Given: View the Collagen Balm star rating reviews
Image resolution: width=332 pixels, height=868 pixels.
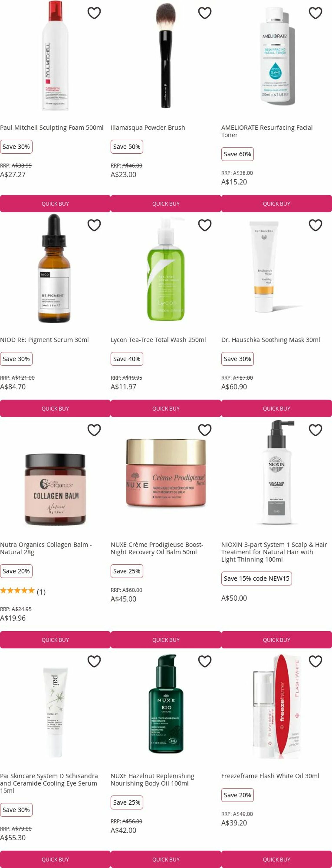Looking at the screenshot, I should (23, 592).
